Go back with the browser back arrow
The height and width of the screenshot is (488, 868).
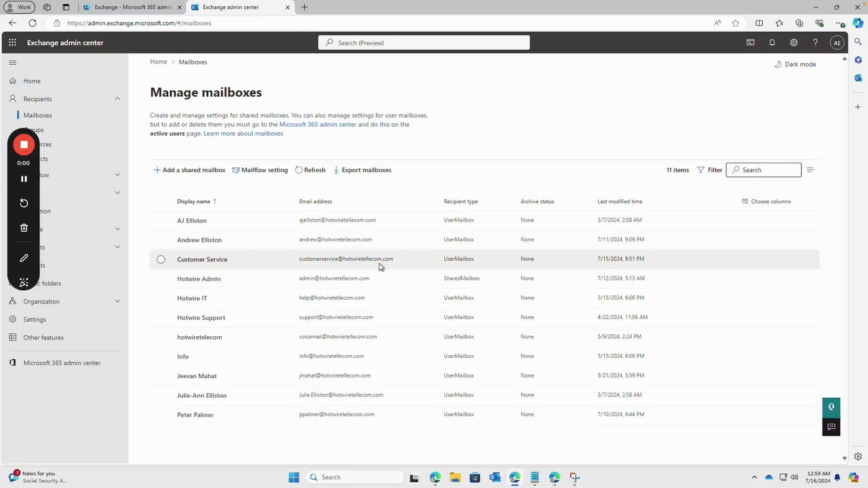click(x=12, y=23)
